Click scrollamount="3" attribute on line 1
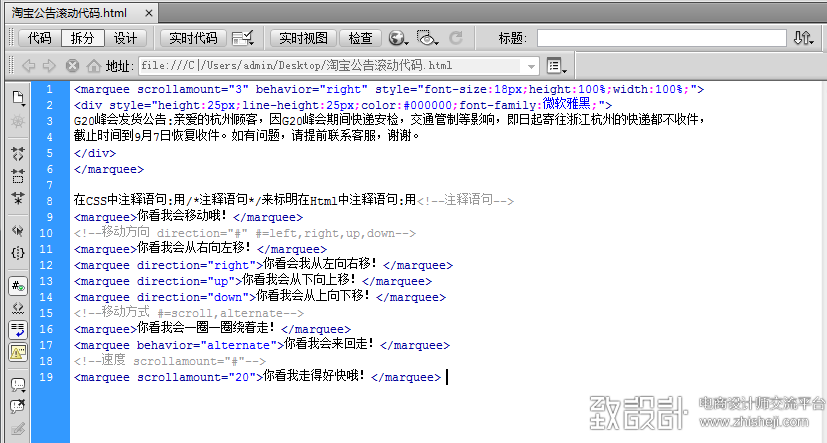This screenshot has height=443, width=827. coord(193,89)
